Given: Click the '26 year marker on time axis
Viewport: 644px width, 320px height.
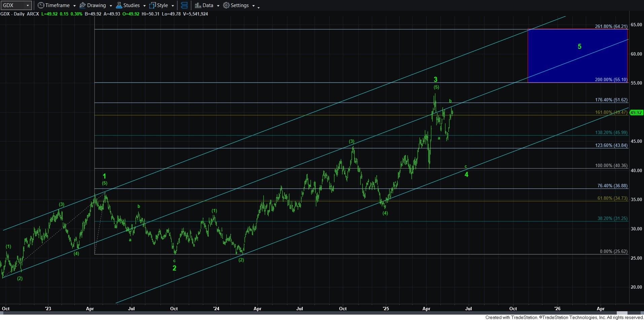Looking at the screenshot, I should pyautogui.click(x=558, y=309).
